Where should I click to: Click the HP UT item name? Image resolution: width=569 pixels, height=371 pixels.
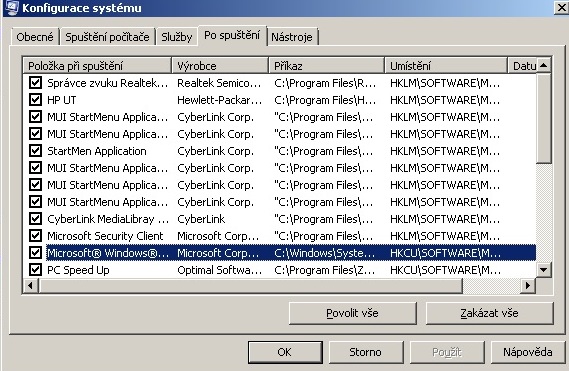62,100
